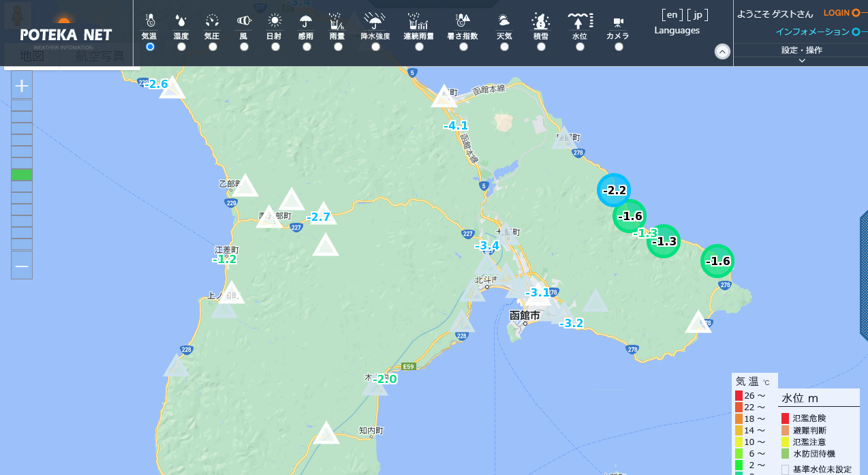Click the 雨量 rain gauge icon

[337, 20]
